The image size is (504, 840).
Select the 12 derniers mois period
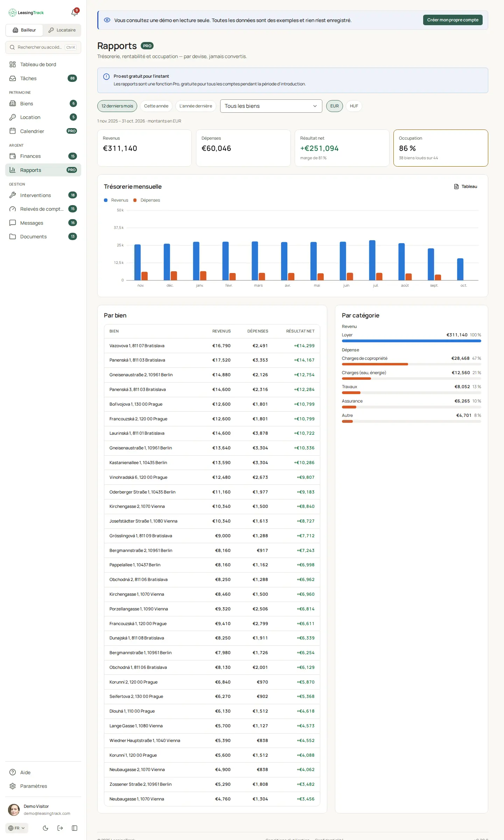point(117,106)
